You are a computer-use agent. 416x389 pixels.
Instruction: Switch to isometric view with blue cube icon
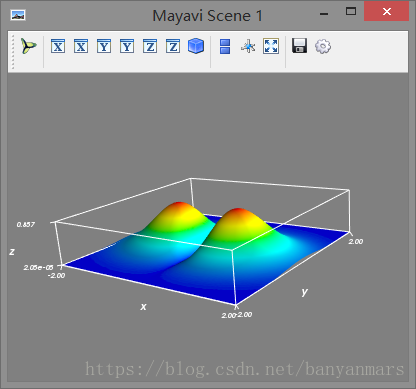196,46
